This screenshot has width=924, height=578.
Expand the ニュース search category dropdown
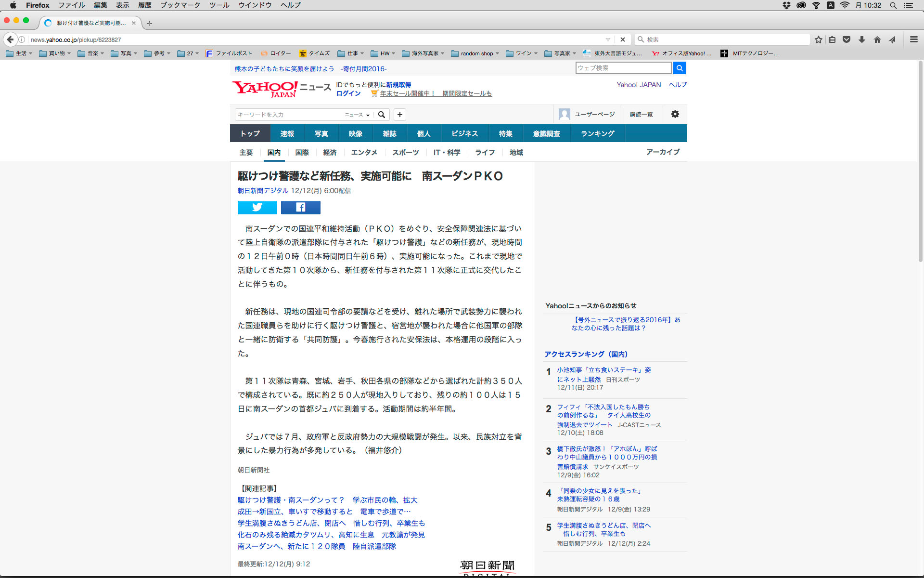357,115
